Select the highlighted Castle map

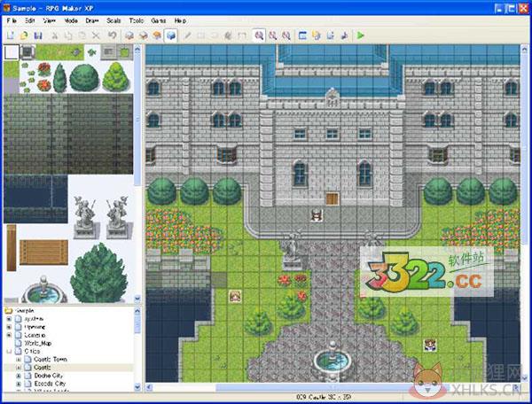(43, 368)
